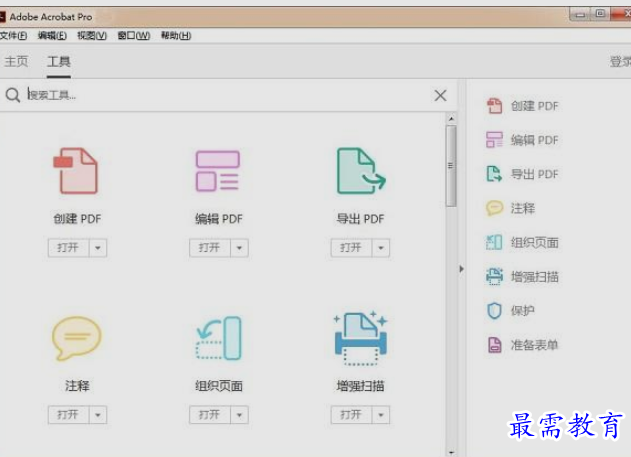
Task: Click the tools list scrollbar thumb
Action: (x=451, y=166)
